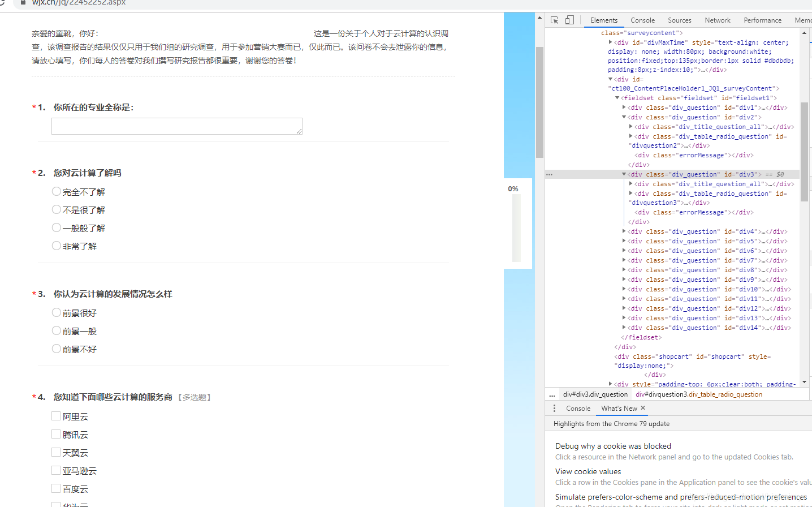
Task: Click the page vertical scrollbar thumb
Action: 539,102
